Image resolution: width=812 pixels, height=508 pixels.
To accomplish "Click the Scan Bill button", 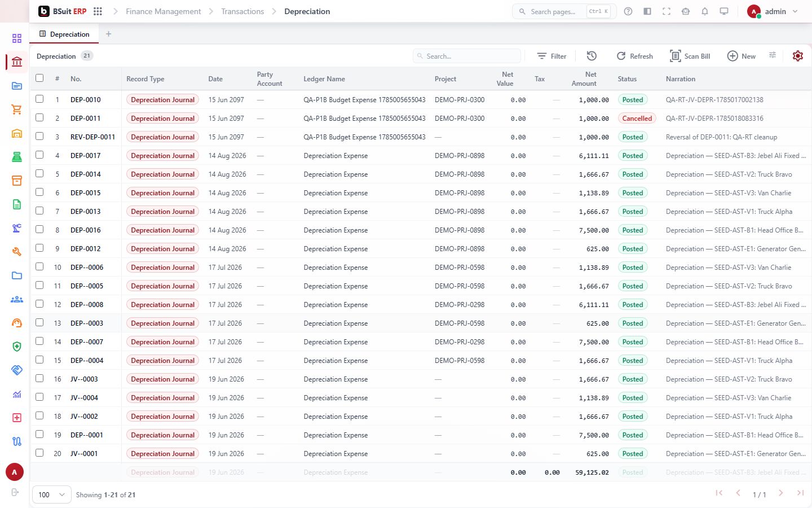I will [x=690, y=56].
